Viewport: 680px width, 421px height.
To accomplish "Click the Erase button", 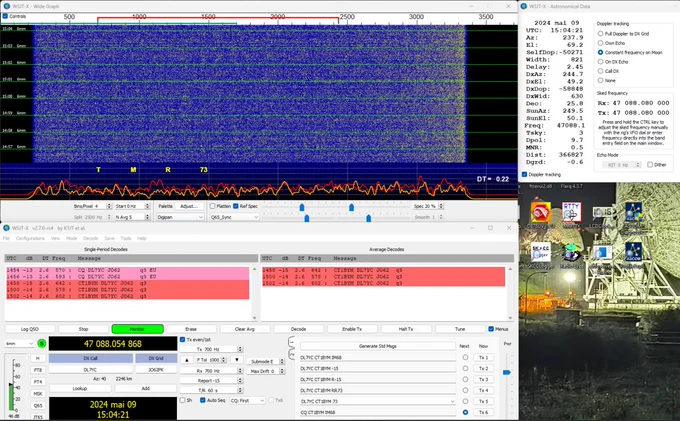I will point(191,329).
